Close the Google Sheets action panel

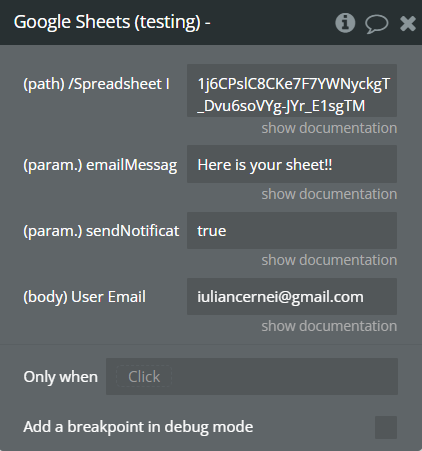pos(407,23)
